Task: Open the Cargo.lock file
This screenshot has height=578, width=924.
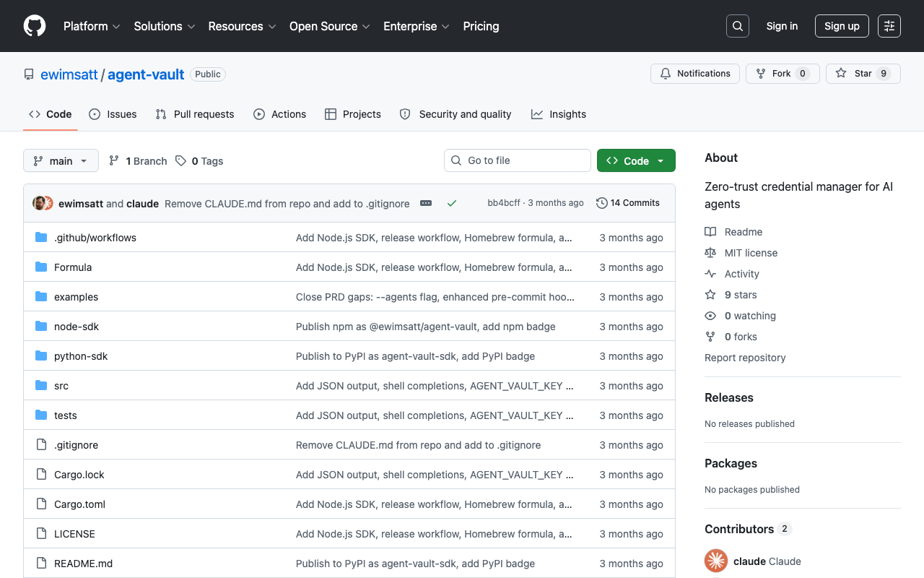Action: pos(79,475)
